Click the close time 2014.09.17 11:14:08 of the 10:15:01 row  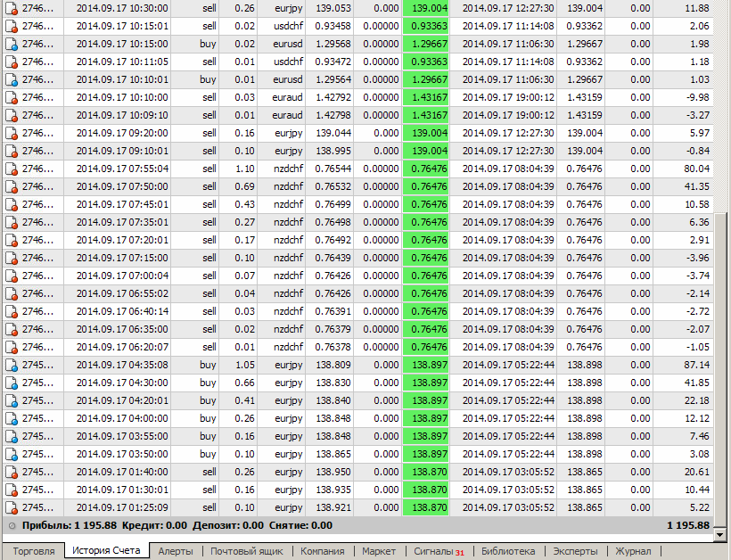point(508,26)
